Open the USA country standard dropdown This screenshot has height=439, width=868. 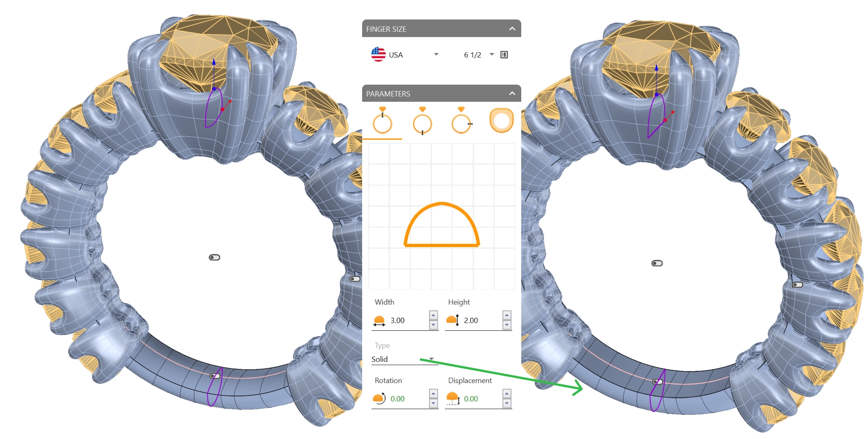[x=436, y=55]
